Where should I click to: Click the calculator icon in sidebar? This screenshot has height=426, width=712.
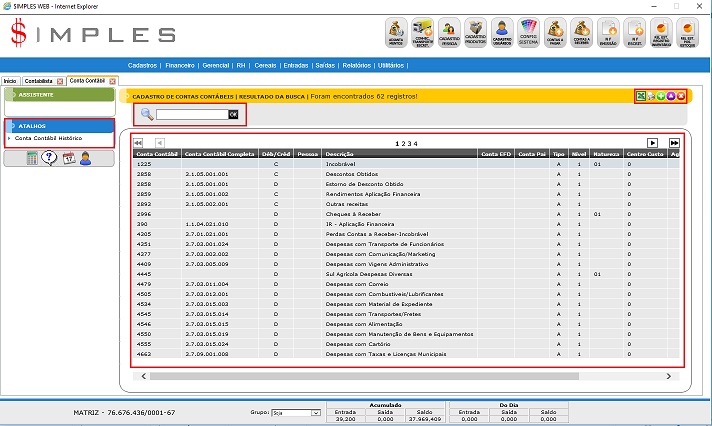click(x=32, y=158)
